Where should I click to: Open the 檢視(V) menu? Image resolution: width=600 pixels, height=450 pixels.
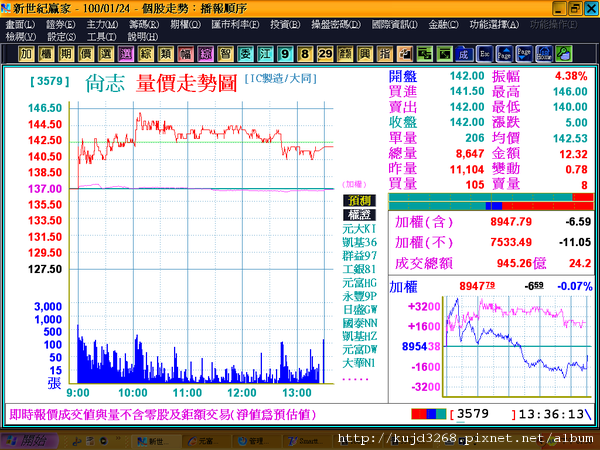[21, 37]
